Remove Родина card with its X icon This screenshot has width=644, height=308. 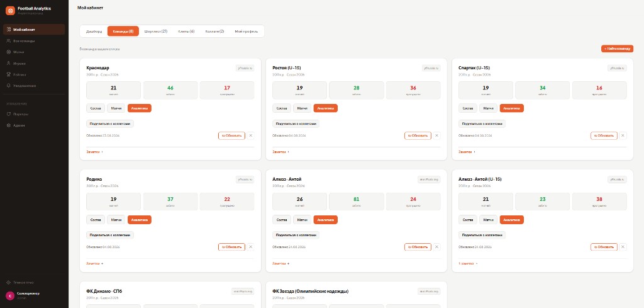click(x=250, y=247)
